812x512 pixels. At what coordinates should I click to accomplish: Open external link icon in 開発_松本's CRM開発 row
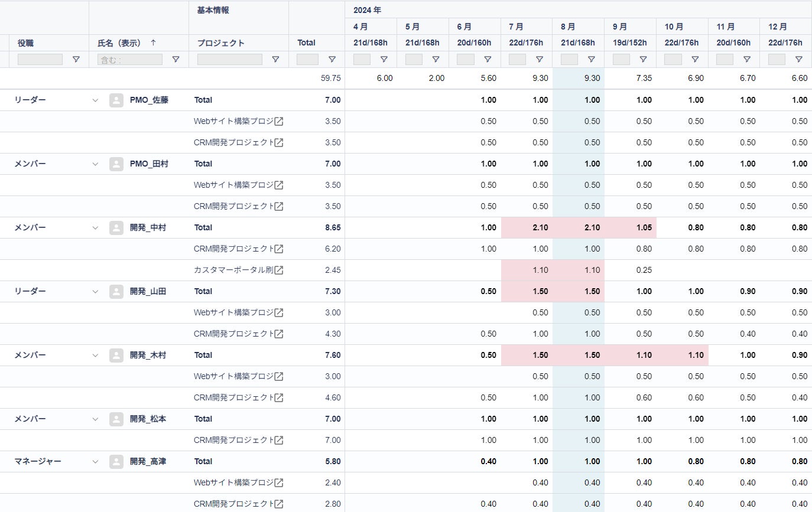point(279,440)
